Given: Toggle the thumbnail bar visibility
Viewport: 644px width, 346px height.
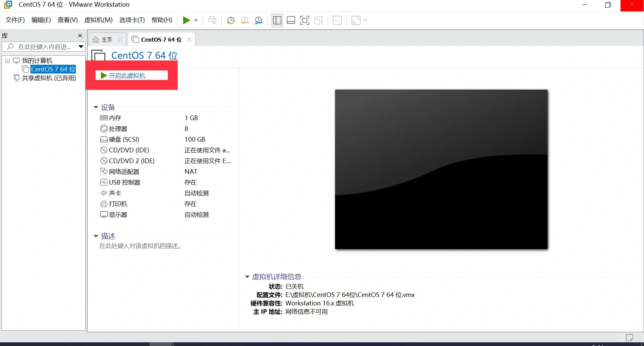Looking at the screenshot, I should pos(291,20).
